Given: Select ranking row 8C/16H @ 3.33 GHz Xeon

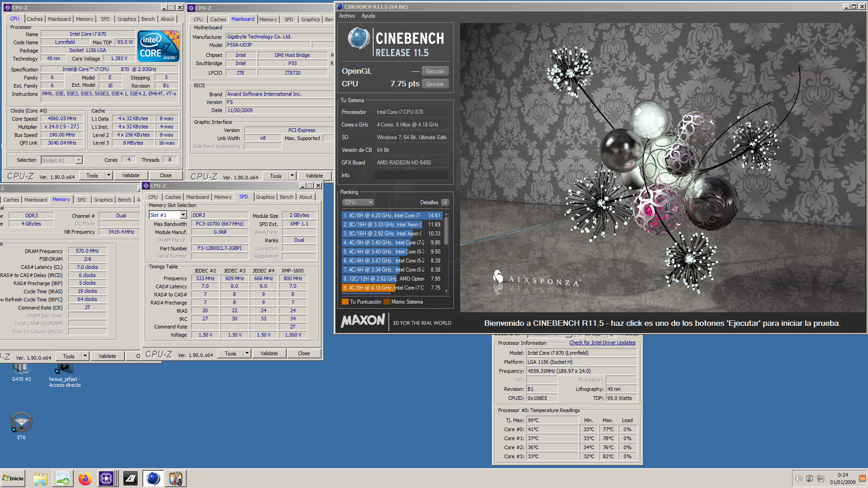Looking at the screenshot, I should pyautogui.click(x=392, y=225).
